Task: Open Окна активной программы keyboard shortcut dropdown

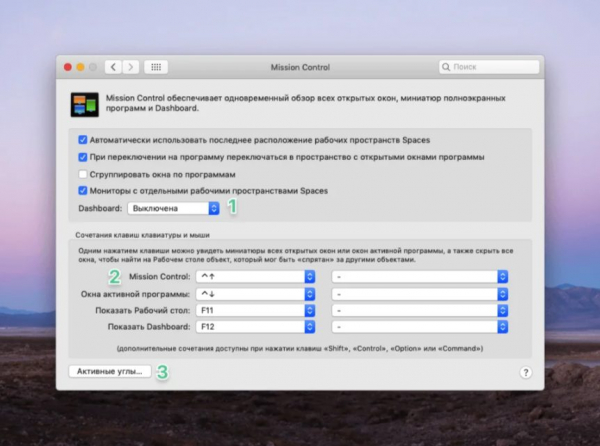Action: 255,294
